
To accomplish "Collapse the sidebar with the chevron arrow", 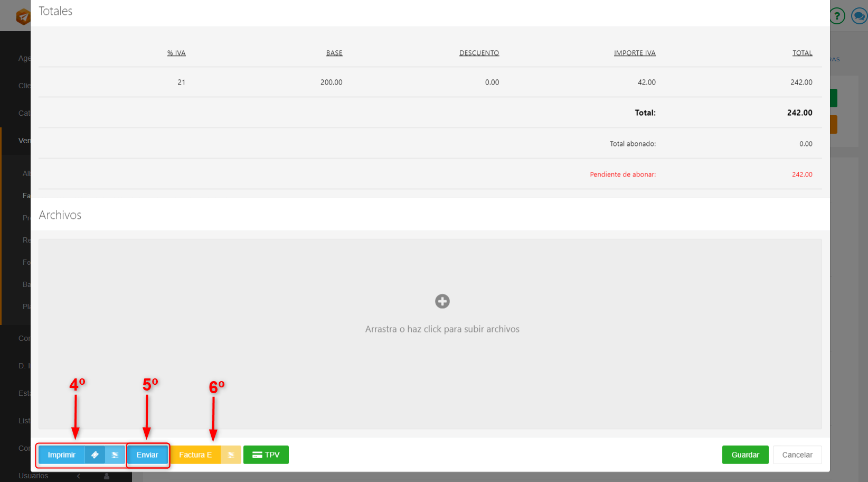I will coord(79,476).
